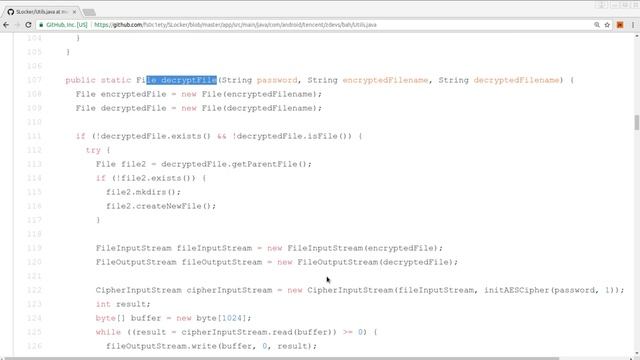Click 'int result;' on line 123

123,304
